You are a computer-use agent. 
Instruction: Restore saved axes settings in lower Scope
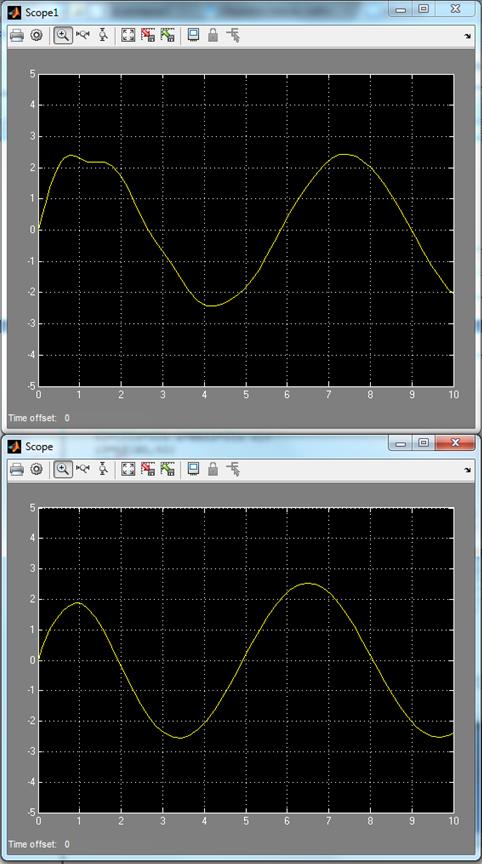tap(167, 469)
